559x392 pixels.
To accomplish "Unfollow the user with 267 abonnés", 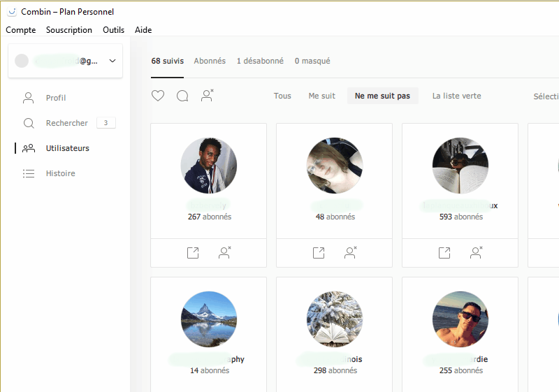I will click(224, 252).
